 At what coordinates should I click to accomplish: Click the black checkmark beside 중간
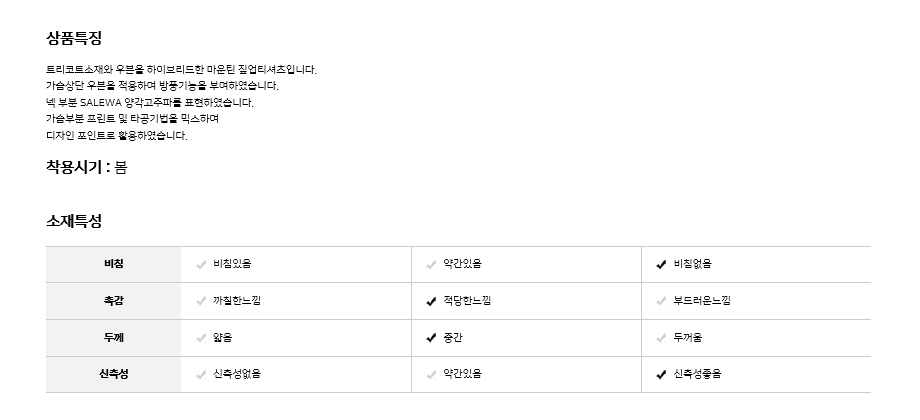click(x=431, y=338)
